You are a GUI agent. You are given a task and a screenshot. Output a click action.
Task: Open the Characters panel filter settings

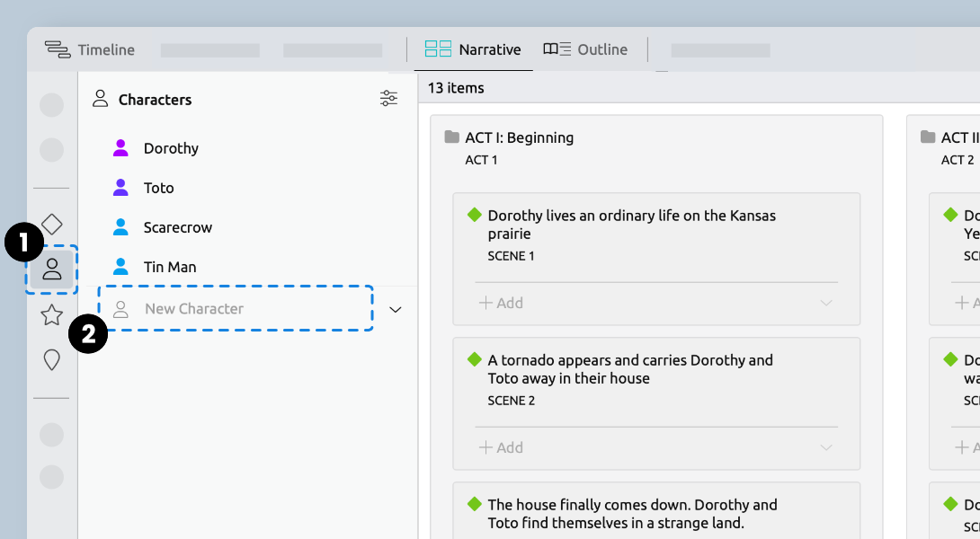point(388,98)
